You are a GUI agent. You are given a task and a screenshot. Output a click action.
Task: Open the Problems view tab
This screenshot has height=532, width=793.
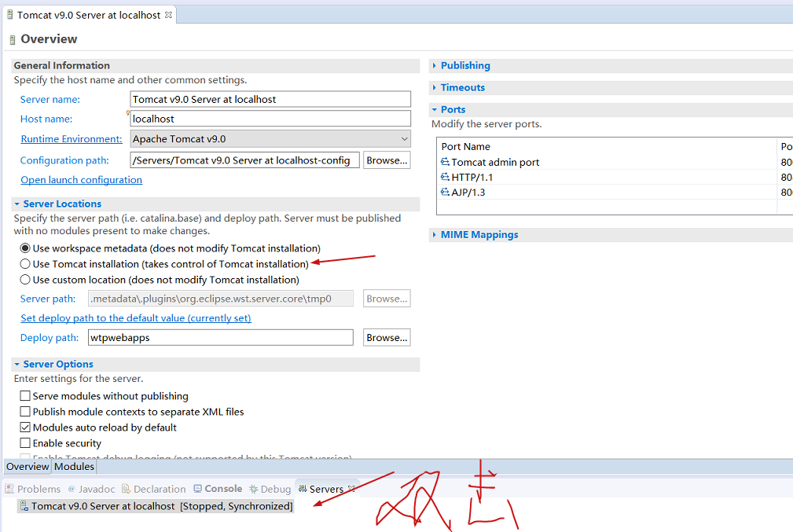tap(33, 489)
